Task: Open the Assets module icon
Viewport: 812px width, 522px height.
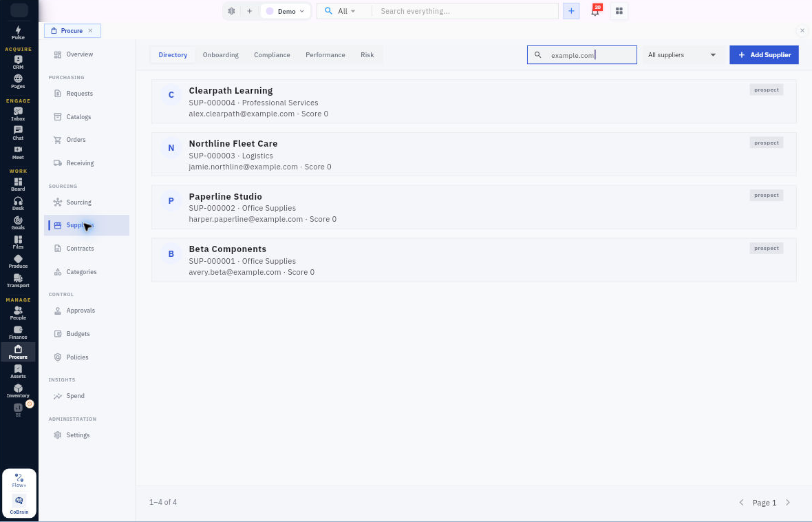Action: [x=18, y=371]
